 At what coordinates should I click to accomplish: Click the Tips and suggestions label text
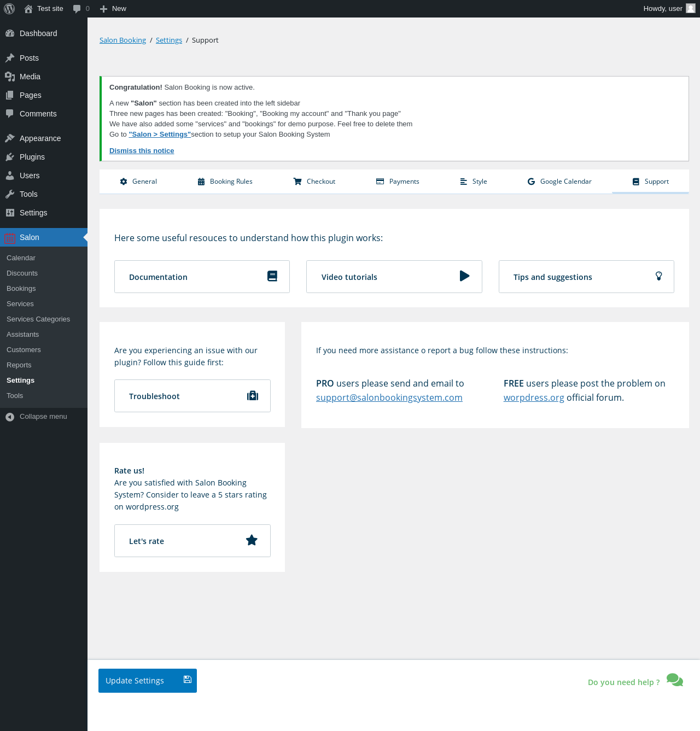pos(553,277)
